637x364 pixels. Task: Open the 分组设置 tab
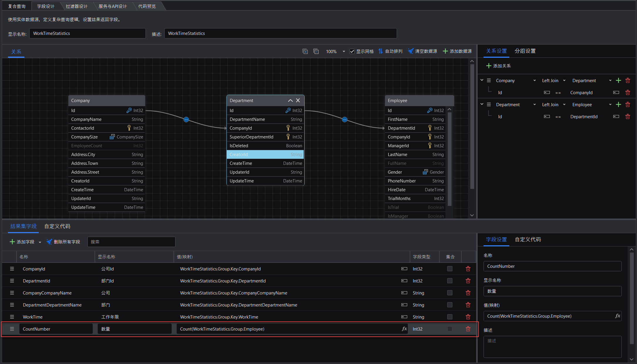click(x=525, y=51)
